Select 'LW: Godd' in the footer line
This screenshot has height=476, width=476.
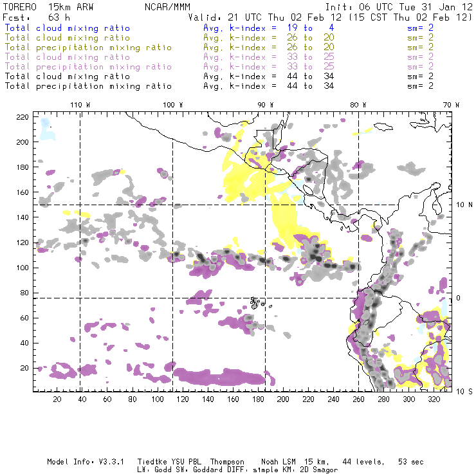tap(154, 470)
